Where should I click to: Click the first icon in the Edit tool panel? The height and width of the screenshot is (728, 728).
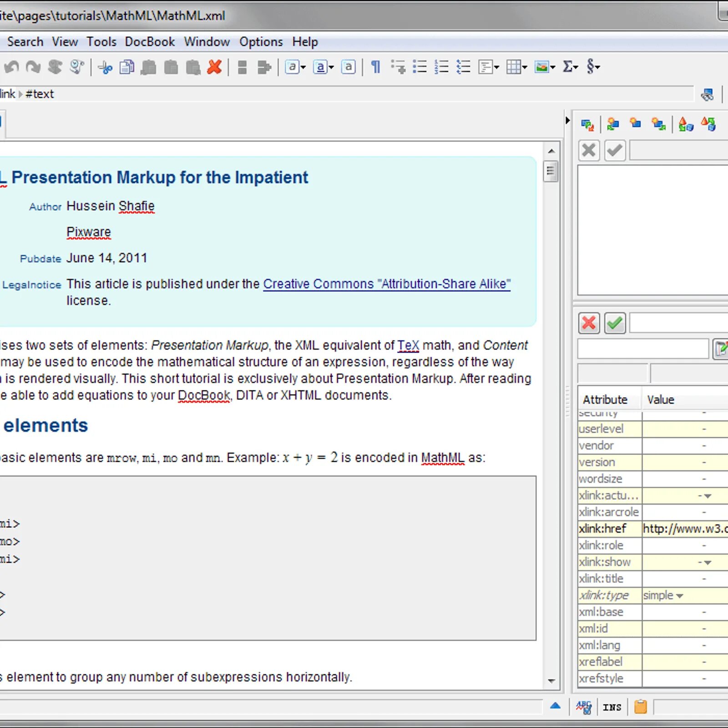tap(587, 124)
